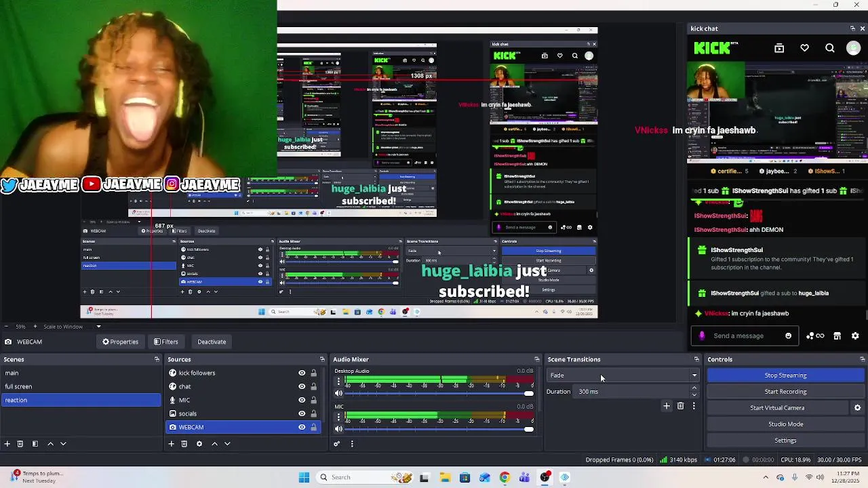Hide the kick followers source

coord(302,373)
